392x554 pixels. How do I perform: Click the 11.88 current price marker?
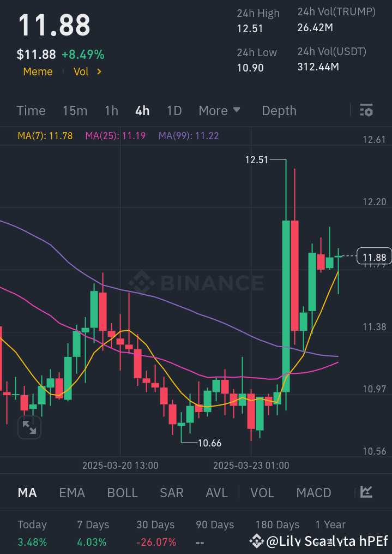(374, 257)
